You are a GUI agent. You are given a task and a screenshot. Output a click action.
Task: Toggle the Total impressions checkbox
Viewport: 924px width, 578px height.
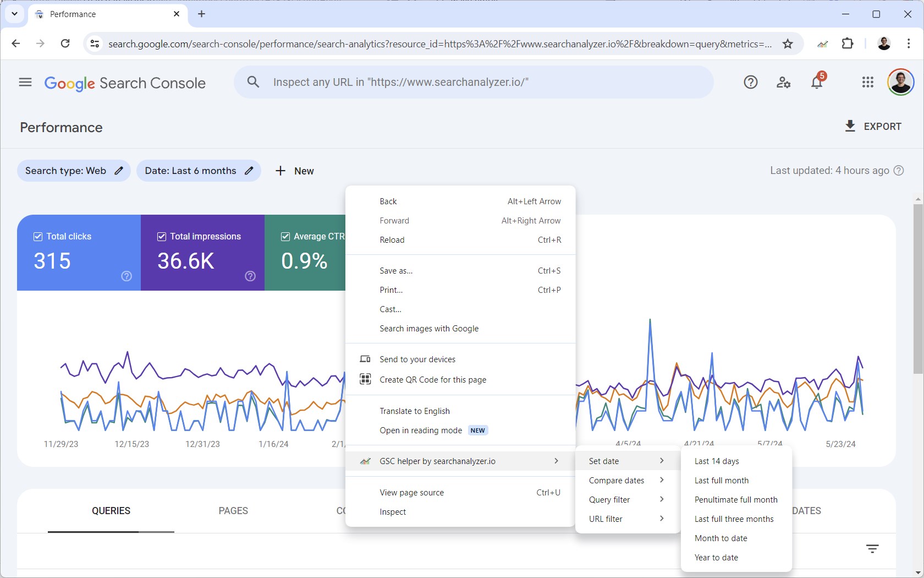tap(162, 236)
